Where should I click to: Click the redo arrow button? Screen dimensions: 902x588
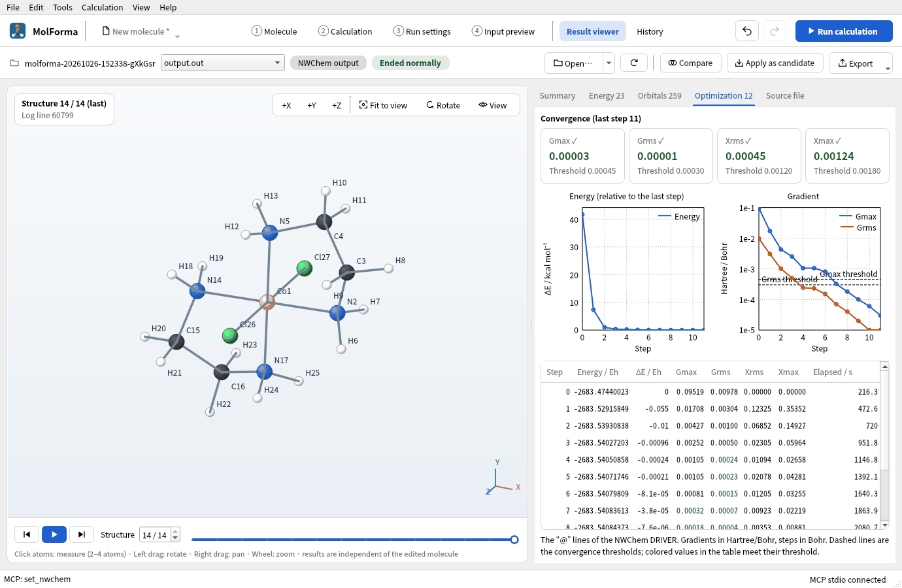775,31
